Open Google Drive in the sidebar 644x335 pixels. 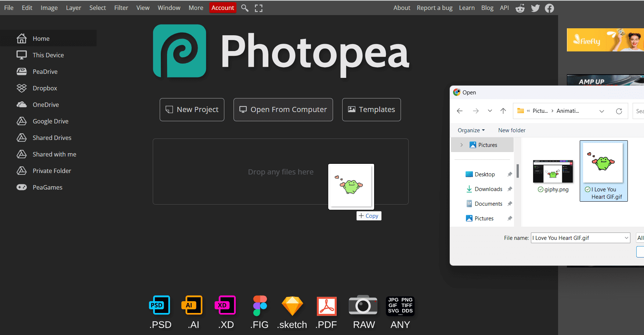point(50,121)
